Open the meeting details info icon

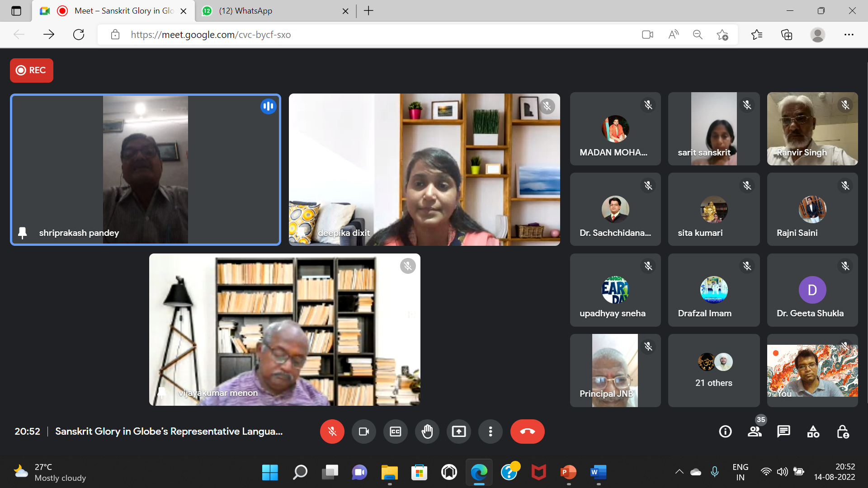725,432
